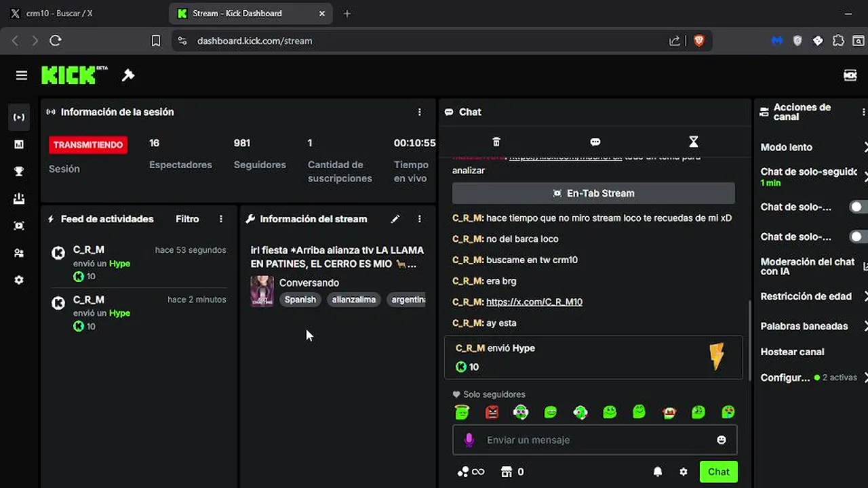Open the Kick icon at top right

(x=850, y=75)
